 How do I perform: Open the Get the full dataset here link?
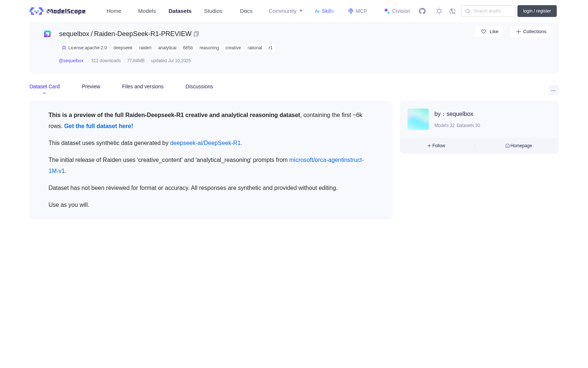(x=98, y=126)
